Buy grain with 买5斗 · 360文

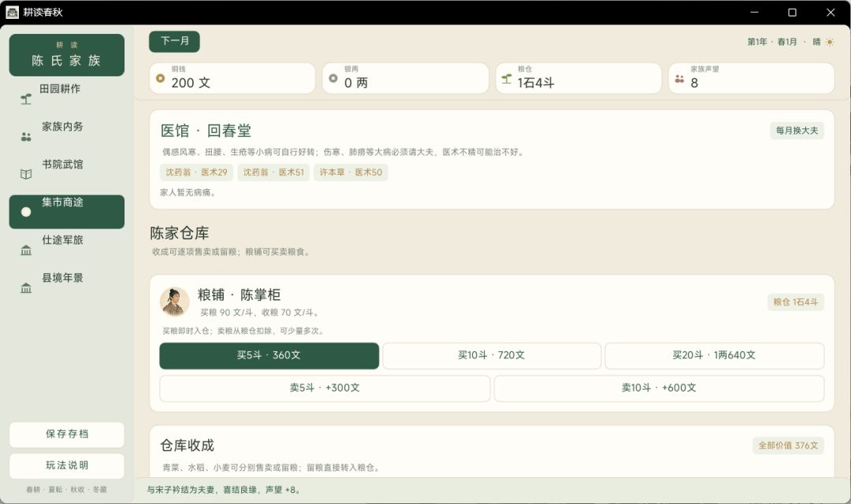269,355
